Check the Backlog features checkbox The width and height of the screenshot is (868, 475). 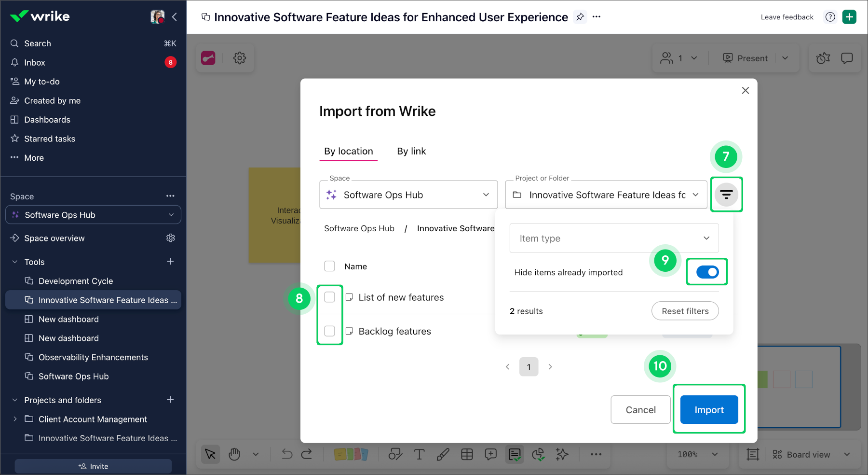[x=330, y=331]
